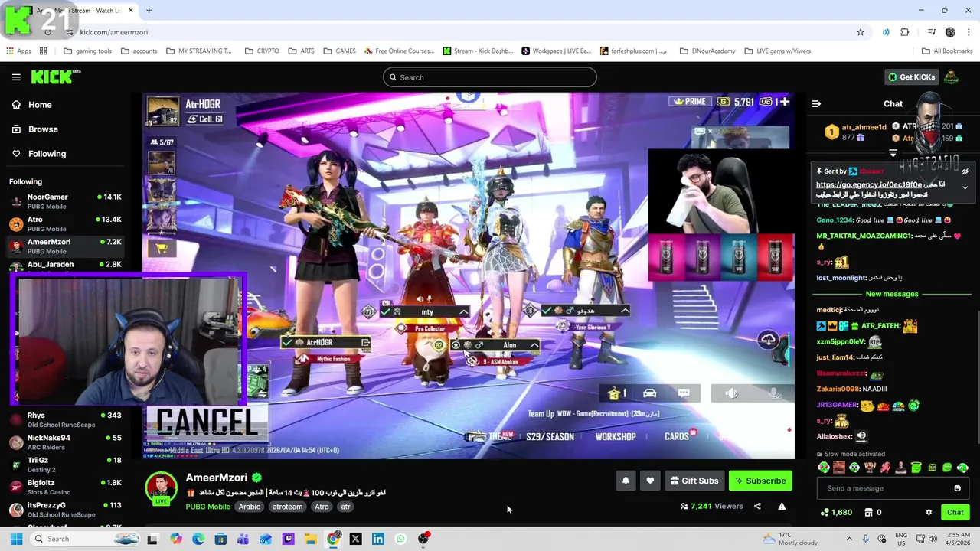Open the chat shop icon
980x551 pixels.
tap(869, 512)
